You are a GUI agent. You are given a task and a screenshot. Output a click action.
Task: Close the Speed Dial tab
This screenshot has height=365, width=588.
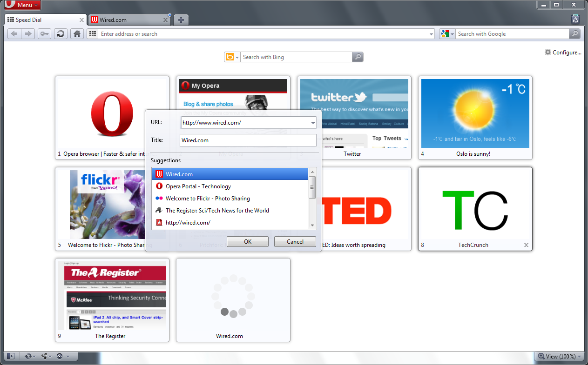click(81, 20)
